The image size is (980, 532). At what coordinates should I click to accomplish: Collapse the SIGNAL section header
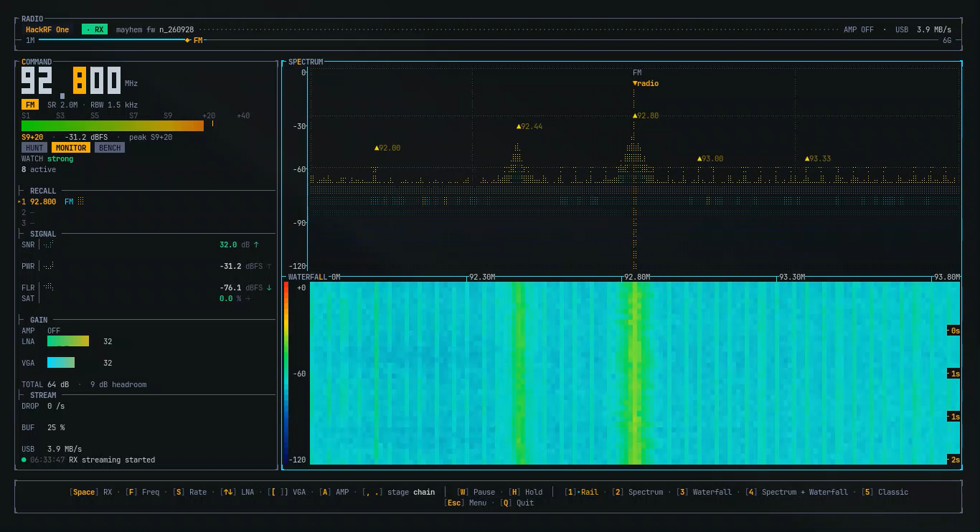point(43,234)
